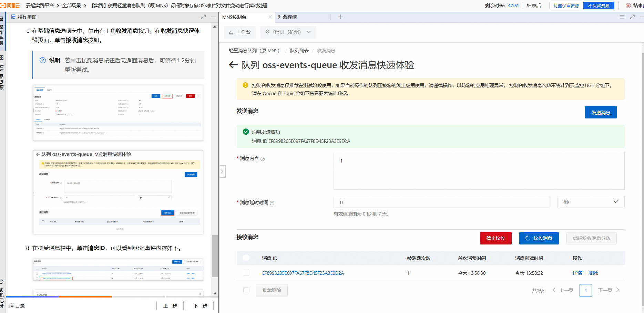Screen dimensions: 644x313
Task: Open 详情 for the received message
Action: tap(577, 273)
